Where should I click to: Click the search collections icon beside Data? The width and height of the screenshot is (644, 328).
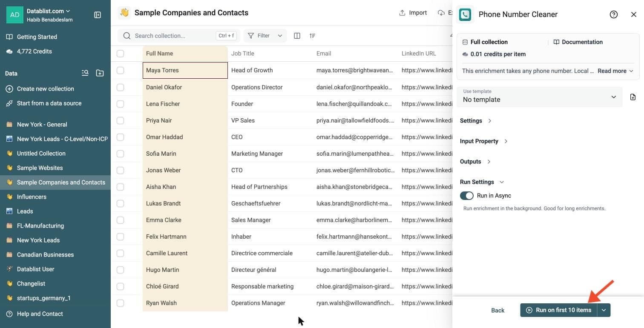(x=85, y=73)
